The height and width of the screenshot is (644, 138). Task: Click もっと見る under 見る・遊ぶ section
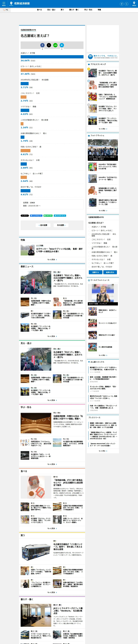coord(52,400)
